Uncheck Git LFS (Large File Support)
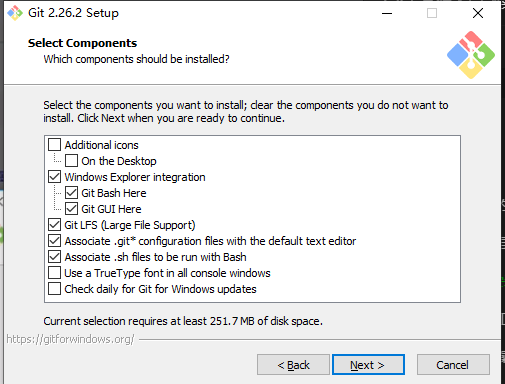 pos(54,225)
